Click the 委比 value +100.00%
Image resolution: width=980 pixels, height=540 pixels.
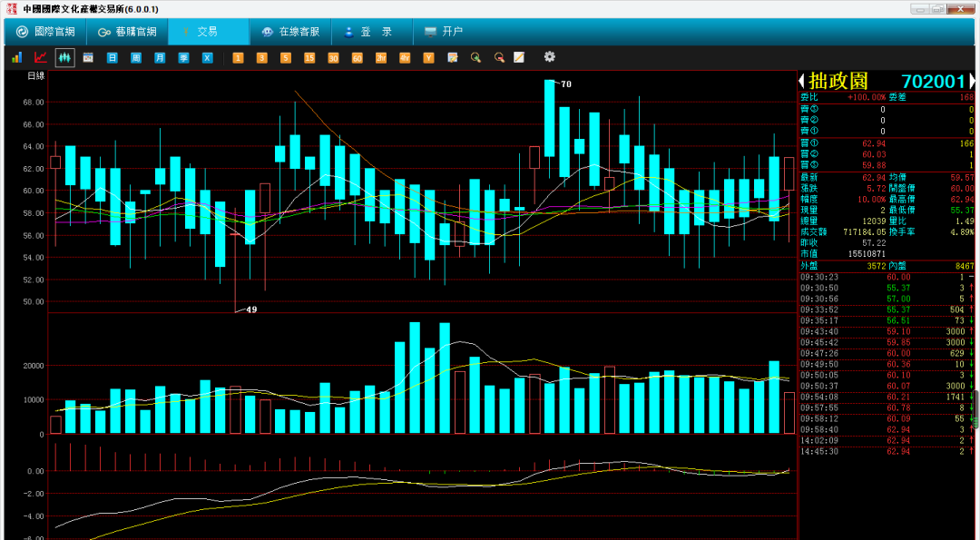[x=867, y=97]
